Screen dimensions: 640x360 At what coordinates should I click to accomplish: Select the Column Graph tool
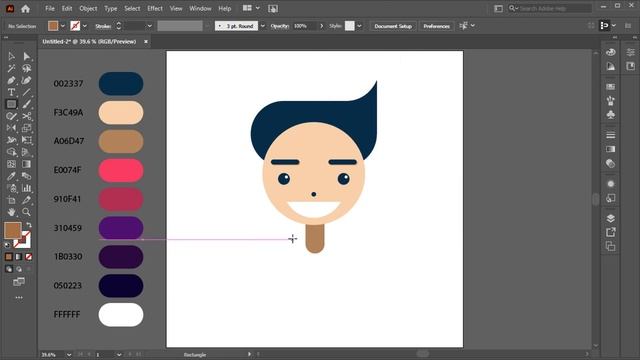27,188
